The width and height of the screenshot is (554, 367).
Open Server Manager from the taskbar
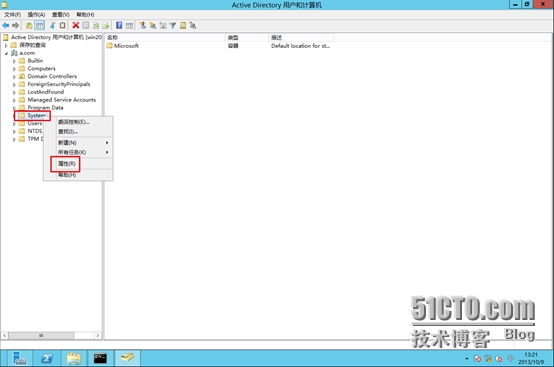point(19,358)
